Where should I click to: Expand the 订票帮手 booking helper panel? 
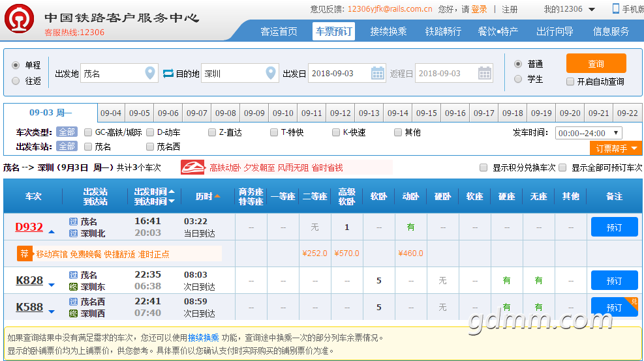[616, 148]
